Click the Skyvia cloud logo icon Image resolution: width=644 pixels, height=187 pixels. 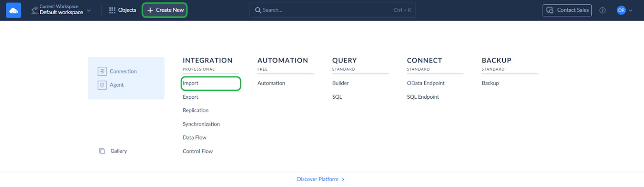coord(13,10)
